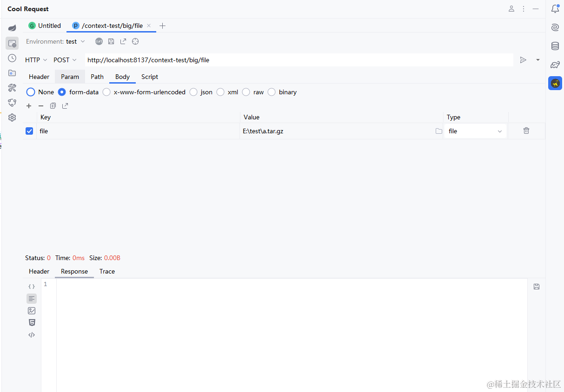Open the Script tab
Image resolution: width=564 pixels, height=392 pixels.
pos(150,77)
